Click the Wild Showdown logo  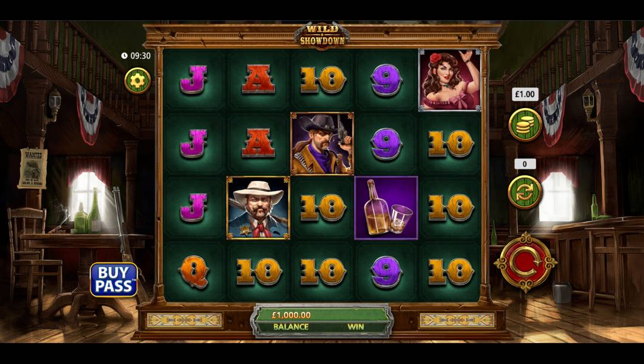tap(322, 35)
